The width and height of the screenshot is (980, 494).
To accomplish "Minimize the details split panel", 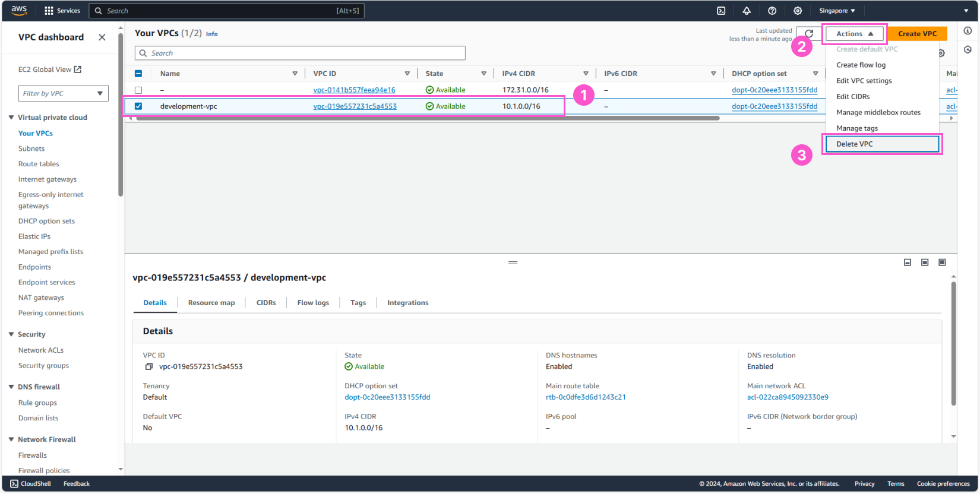I will coord(908,262).
